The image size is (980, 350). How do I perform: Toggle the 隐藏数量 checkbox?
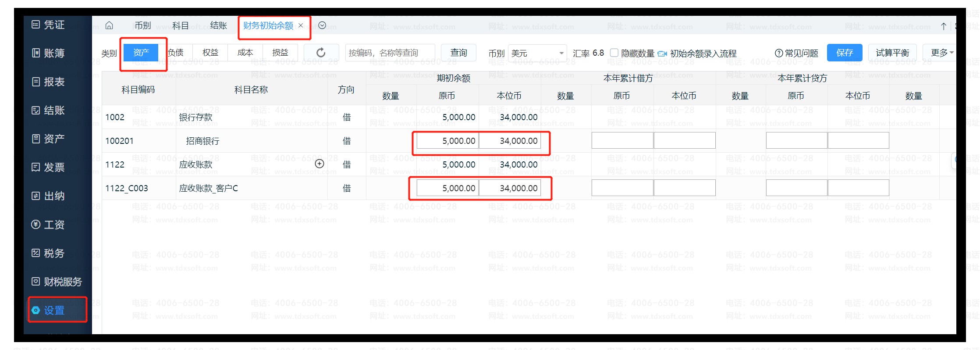point(614,53)
